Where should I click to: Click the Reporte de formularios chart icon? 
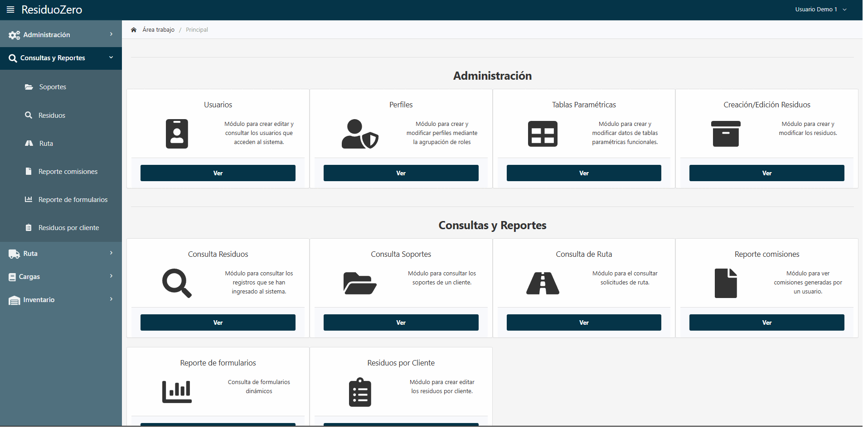(177, 392)
